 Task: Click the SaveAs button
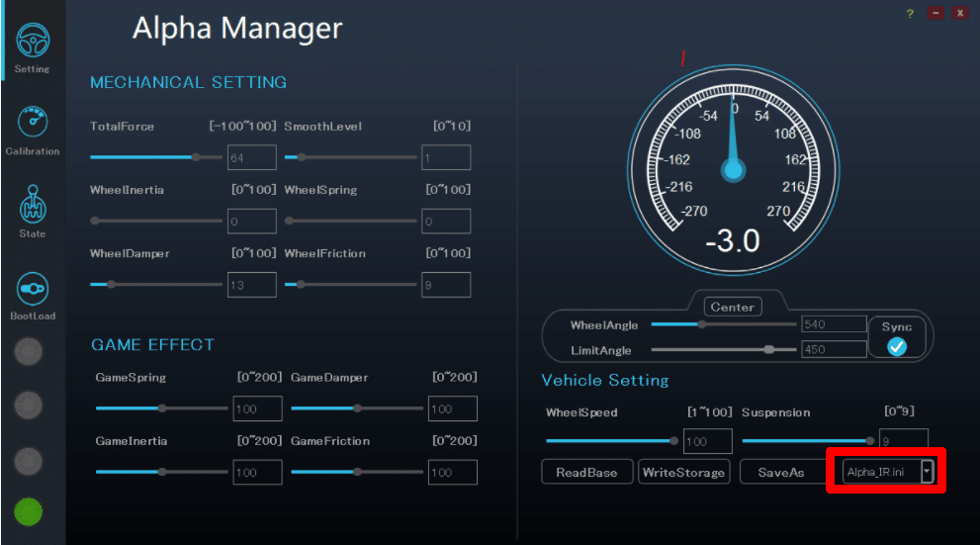[781, 472]
